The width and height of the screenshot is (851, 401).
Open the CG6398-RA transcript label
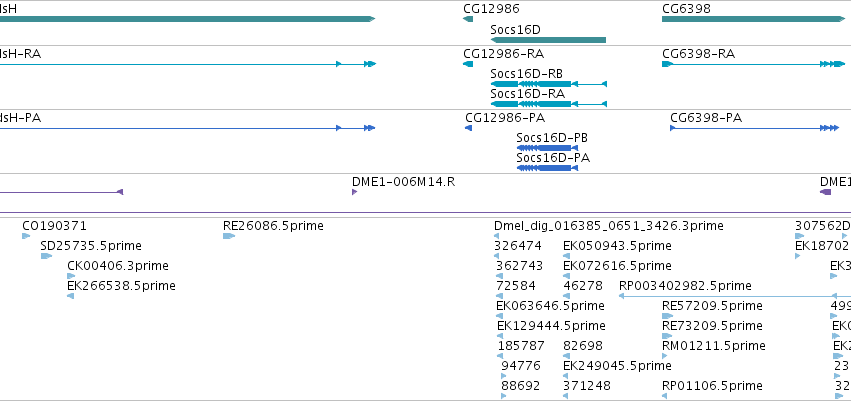[698, 54]
